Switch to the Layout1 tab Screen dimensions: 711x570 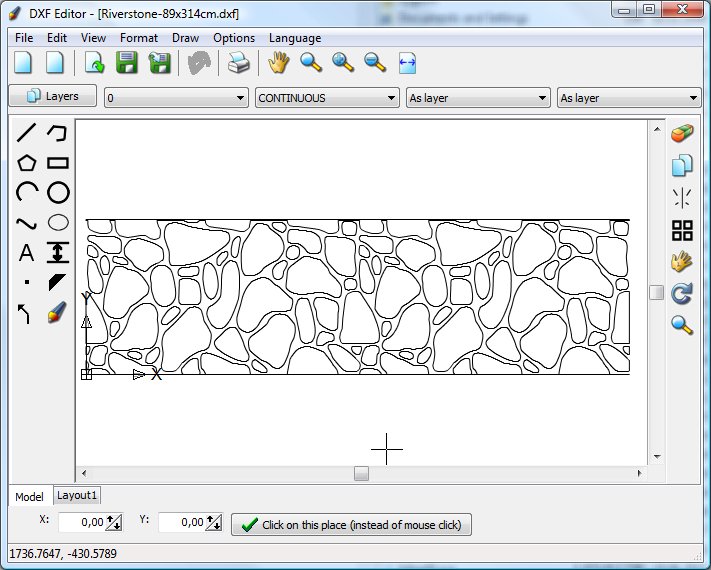(77, 495)
